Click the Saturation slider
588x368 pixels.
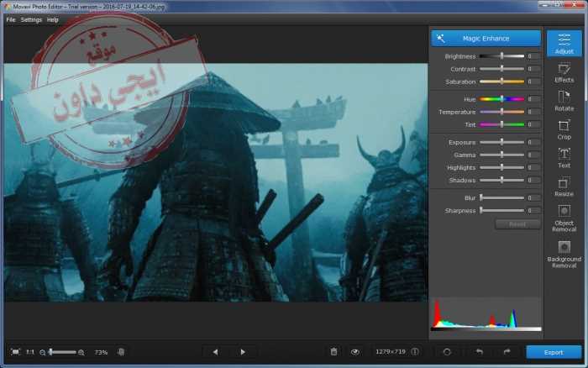(501, 81)
